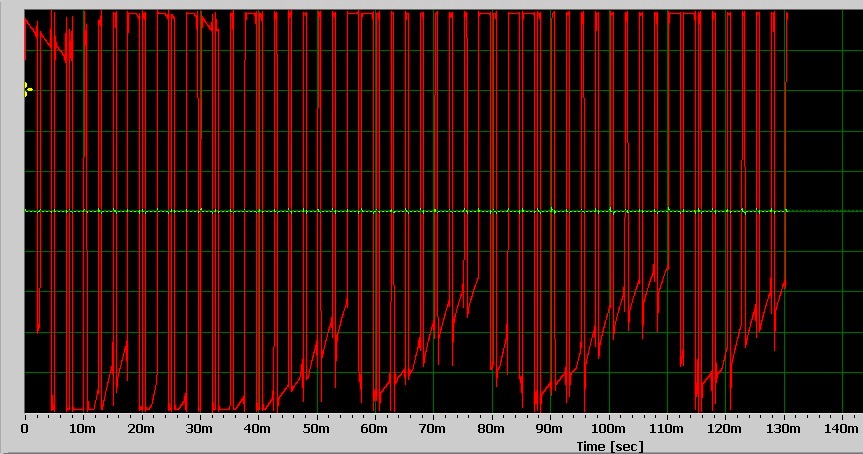This screenshot has height=454, width=863.
Task: Click the "20m" time axis label
Action: tap(141, 429)
